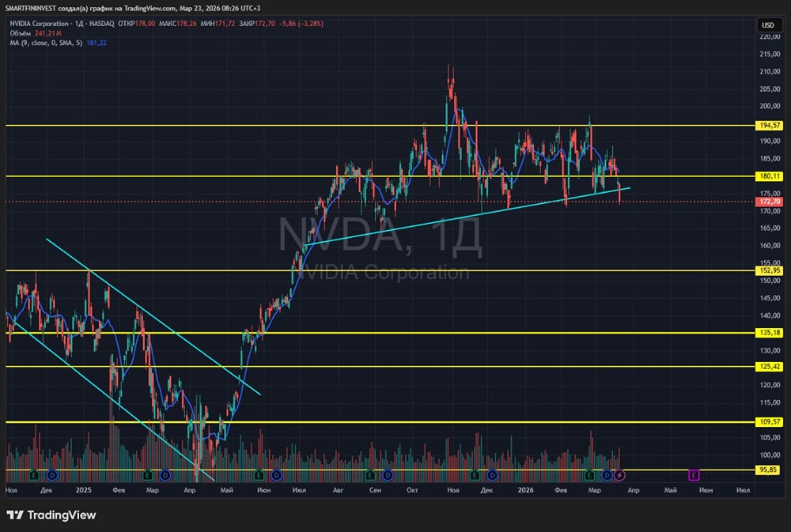791x532 pixels.
Task: Select the dividend D marker between Июн and Июл 2025
Action: [x=276, y=475]
